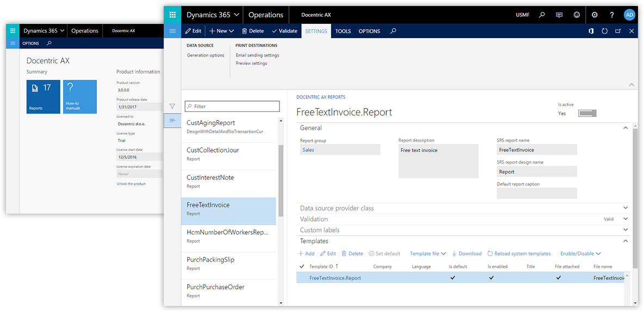Sort by Template ID column header
This screenshot has height=312, width=644.
pos(324,266)
